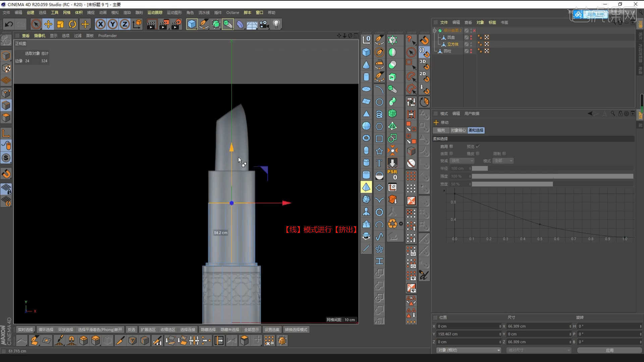Click the extrude orange-top cube icon

click(x=96, y=341)
